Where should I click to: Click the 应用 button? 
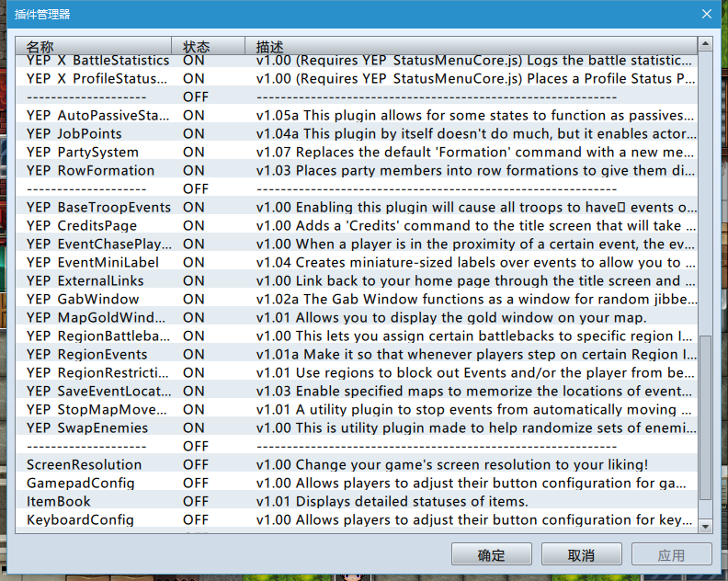(x=671, y=554)
